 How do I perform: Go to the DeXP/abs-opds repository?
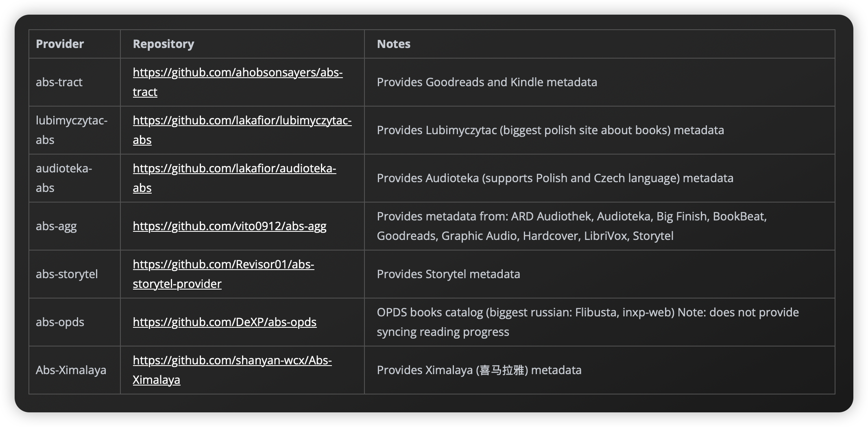click(x=225, y=322)
